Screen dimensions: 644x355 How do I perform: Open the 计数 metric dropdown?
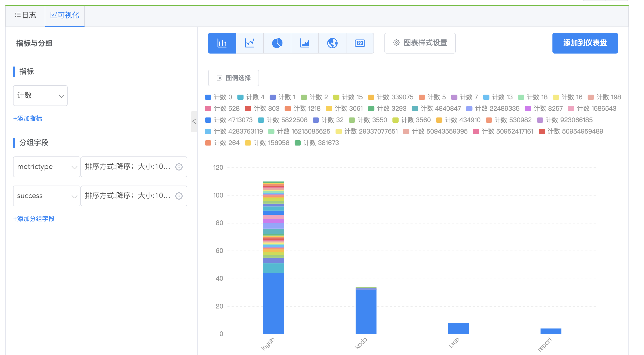(x=40, y=96)
